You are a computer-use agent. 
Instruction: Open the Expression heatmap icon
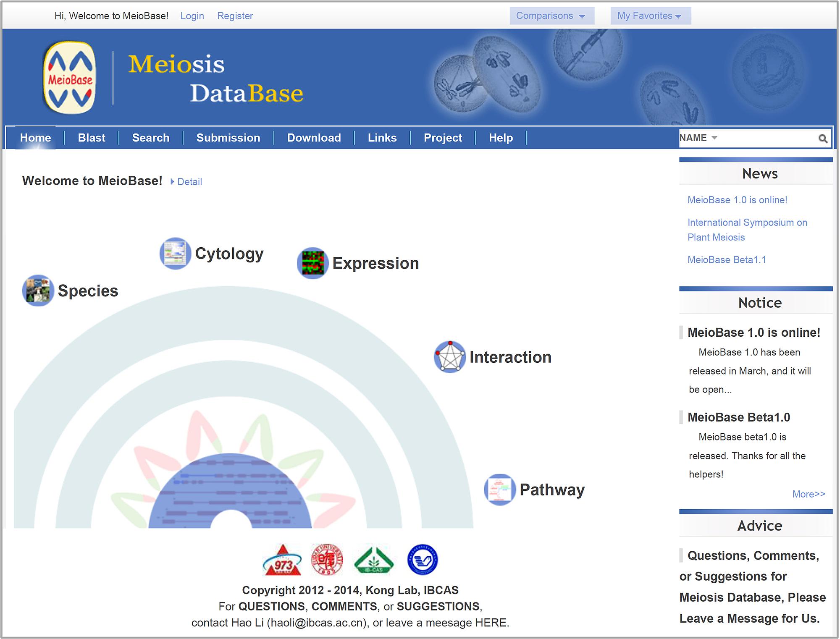pos(313,263)
